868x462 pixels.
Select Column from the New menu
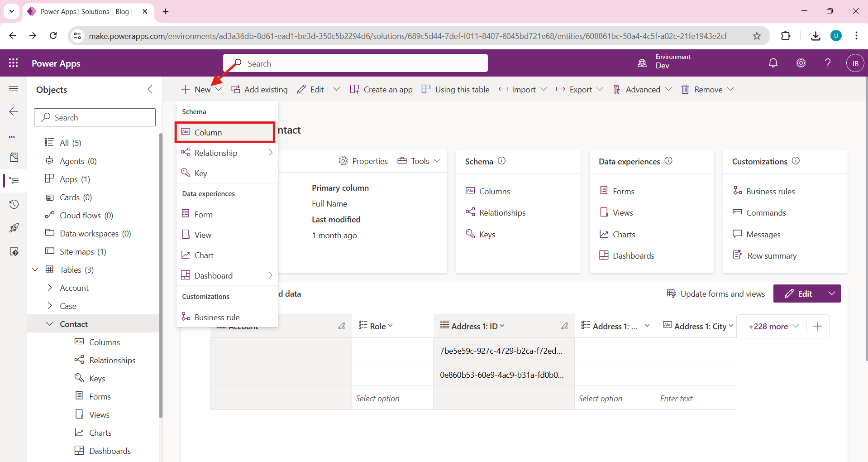[x=208, y=132]
